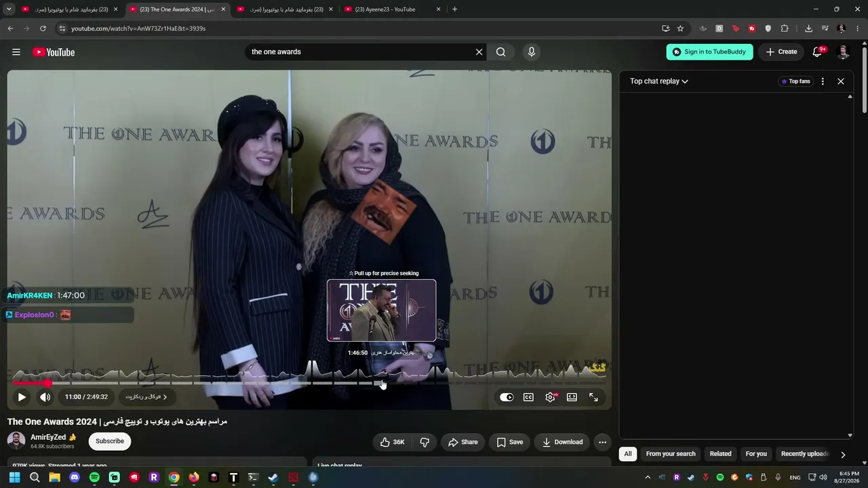The width and height of the screenshot is (868, 488).
Task: Click the Create button
Action: tap(781, 52)
